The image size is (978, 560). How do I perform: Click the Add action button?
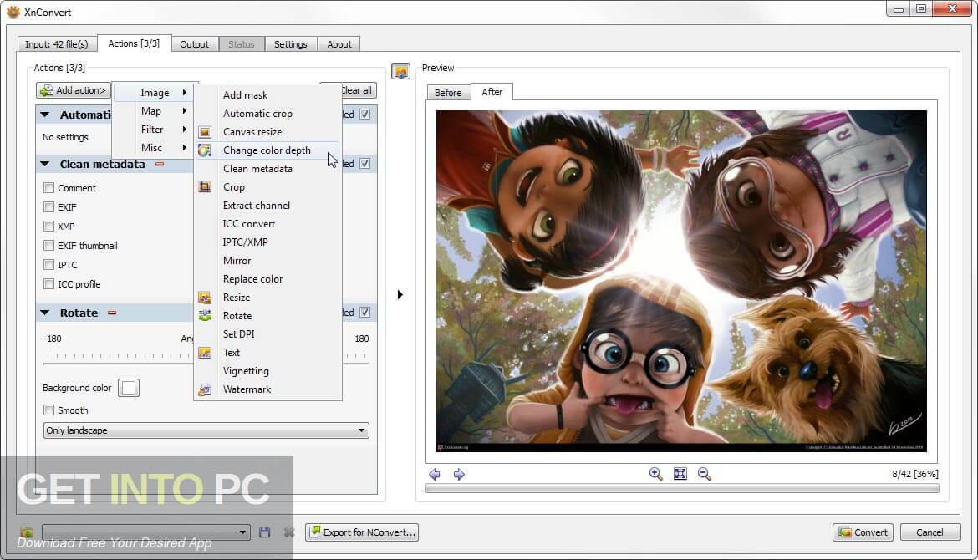click(73, 90)
